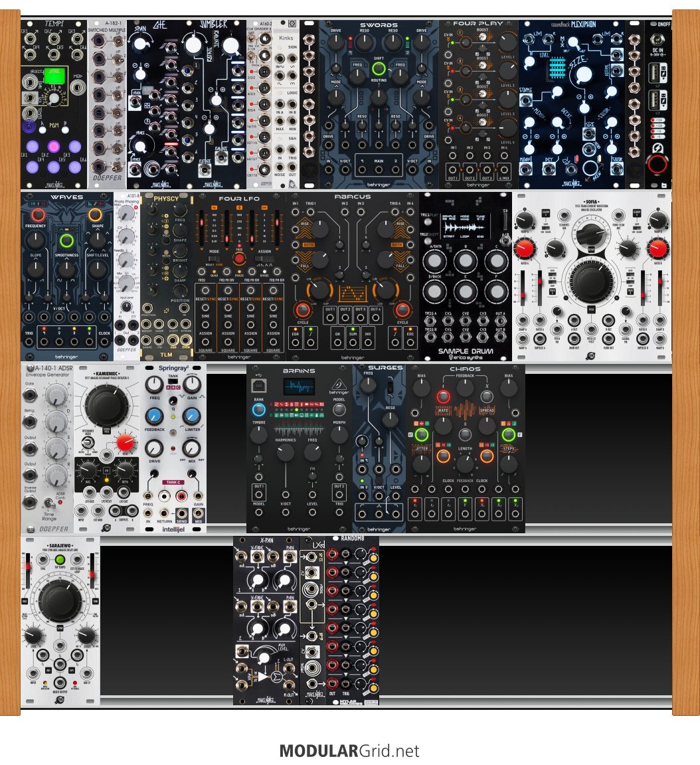Toggle channel 1 BOOST switch on Four Play
700x765 pixels.
coord(482,38)
